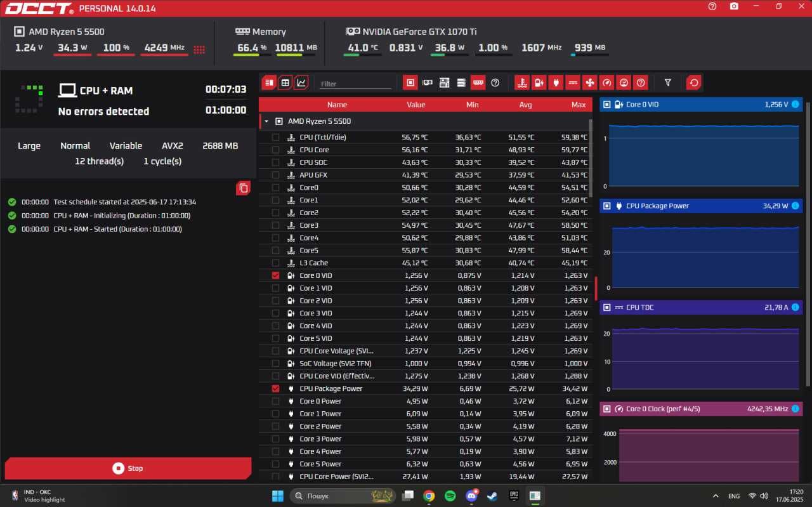Toggle the voltage sensor filter
812x507 pixels.
pyautogui.click(x=539, y=82)
